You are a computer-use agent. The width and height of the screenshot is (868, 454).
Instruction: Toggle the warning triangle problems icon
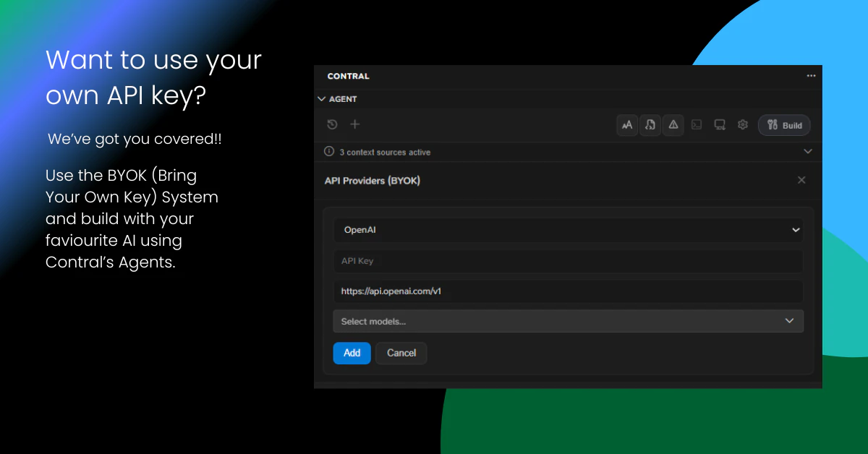coord(673,125)
